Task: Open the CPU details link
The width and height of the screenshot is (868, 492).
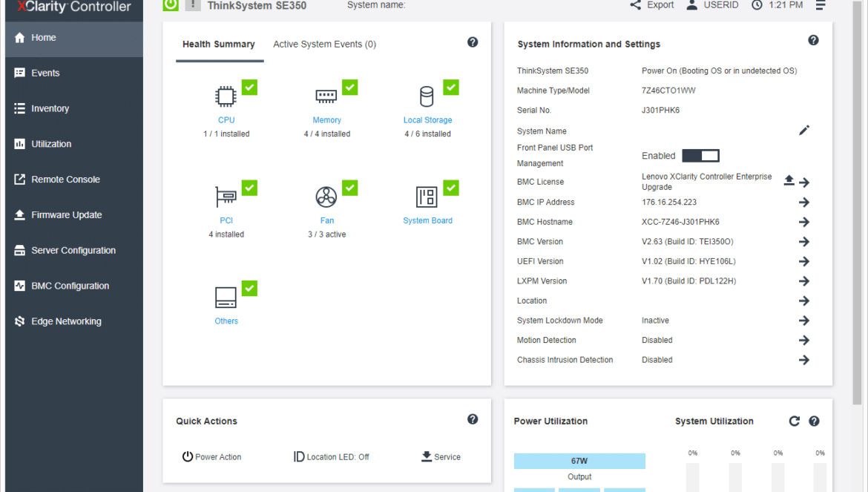Action: click(x=226, y=120)
